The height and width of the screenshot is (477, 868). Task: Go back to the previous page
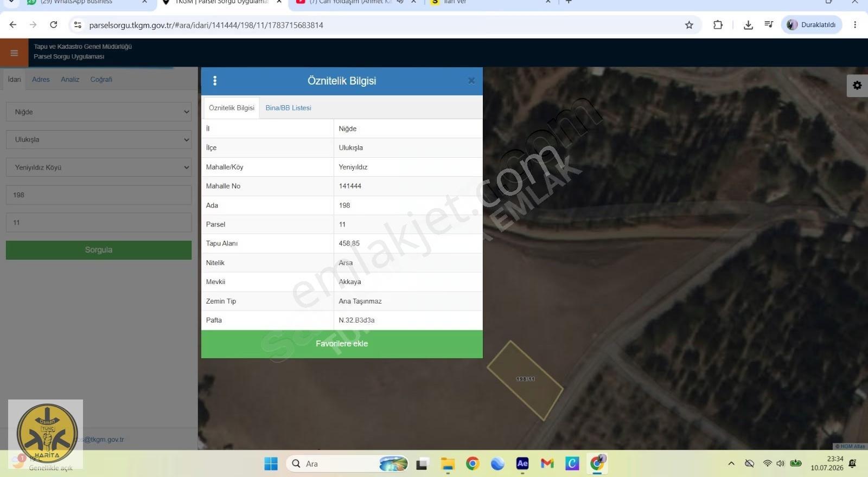[13, 25]
